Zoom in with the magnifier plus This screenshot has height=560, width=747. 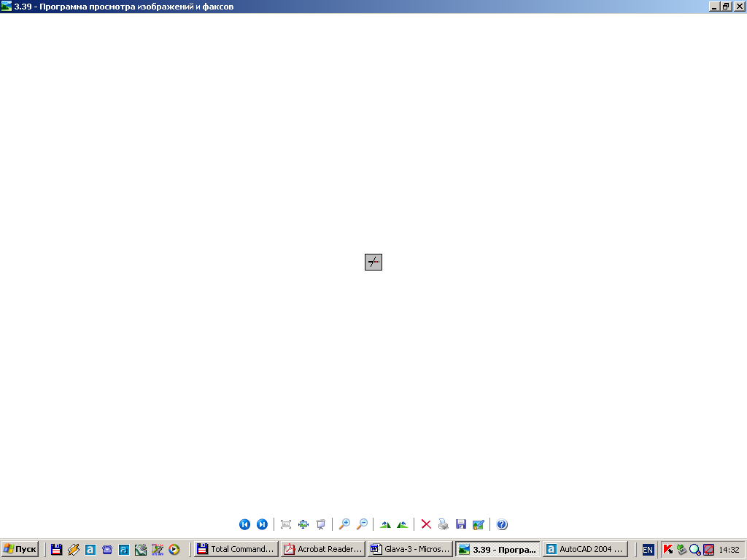(344, 524)
